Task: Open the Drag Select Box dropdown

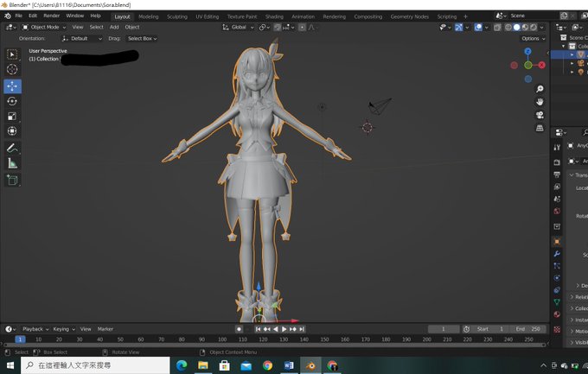Action: coord(142,39)
